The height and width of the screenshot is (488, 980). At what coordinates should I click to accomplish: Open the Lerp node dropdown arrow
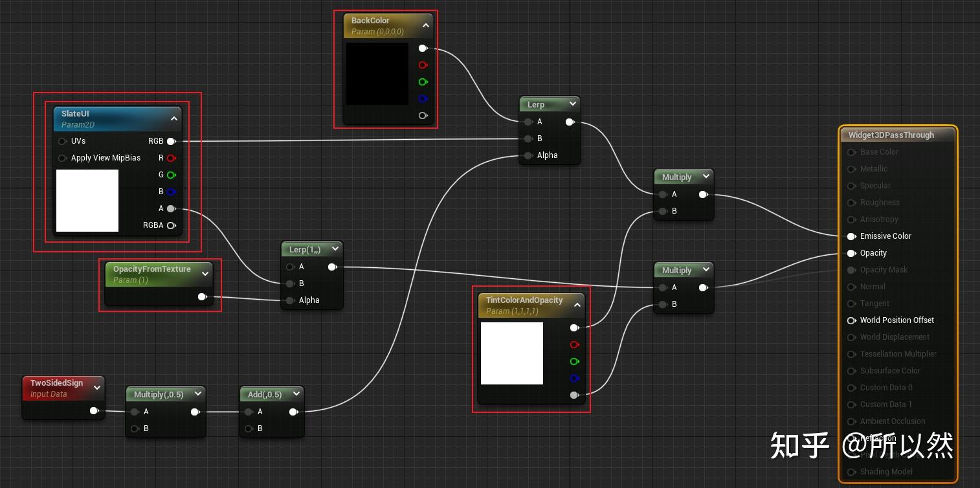pyautogui.click(x=572, y=104)
